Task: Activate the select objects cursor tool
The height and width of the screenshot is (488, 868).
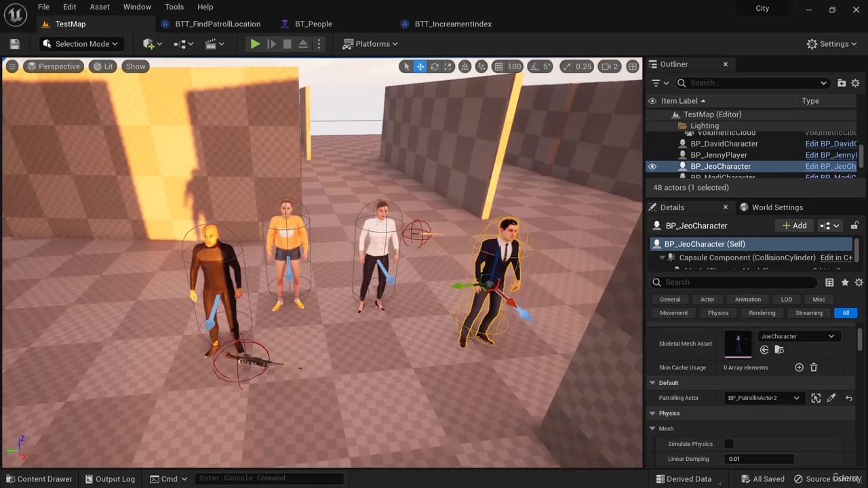Action: coord(406,66)
